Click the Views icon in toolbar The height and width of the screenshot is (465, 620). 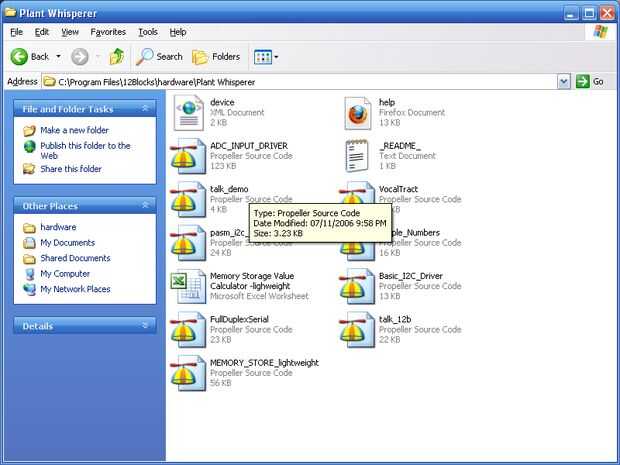coord(263,57)
